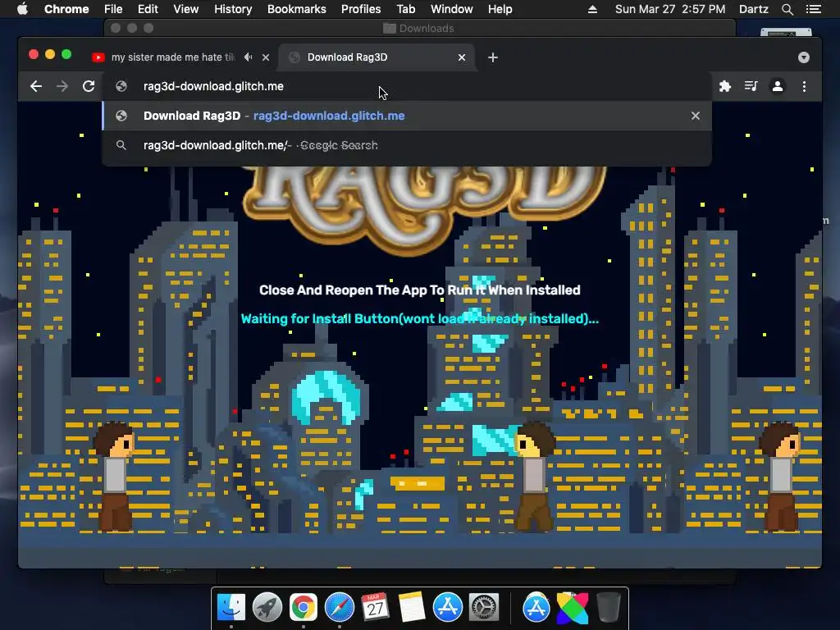
Task: Open the History menu
Action: 233,9
